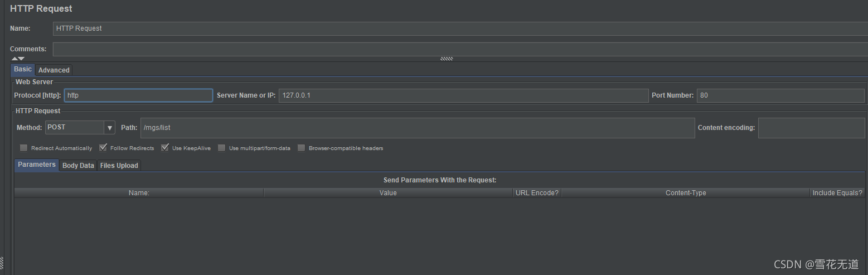Click the Name: column header

pos(139,193)
